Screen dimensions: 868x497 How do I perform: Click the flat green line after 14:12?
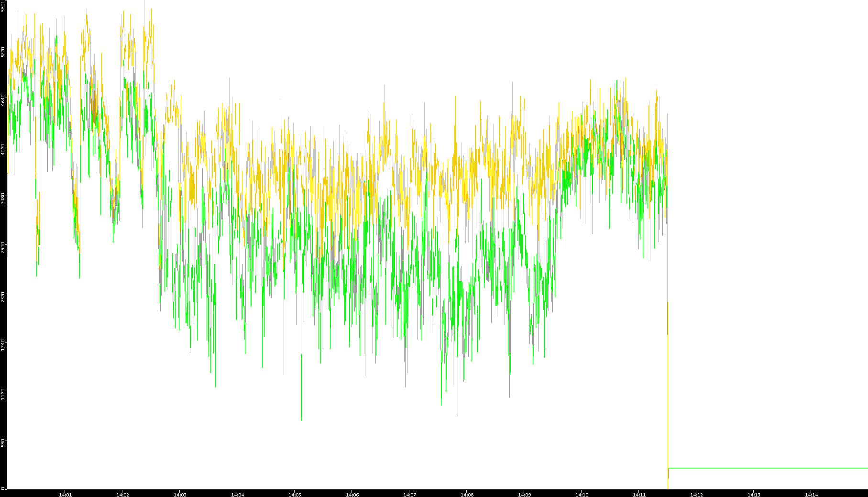(x=765, y=468)
